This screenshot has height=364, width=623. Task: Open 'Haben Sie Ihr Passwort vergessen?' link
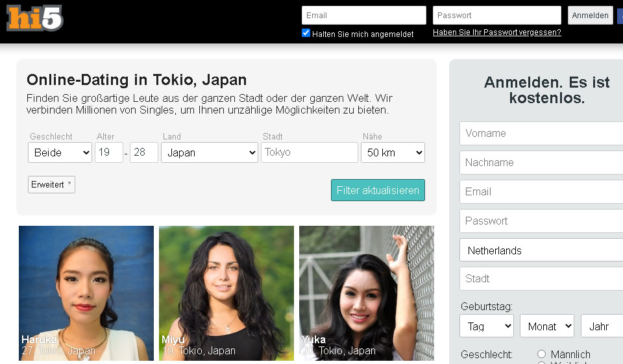[496, 32]
